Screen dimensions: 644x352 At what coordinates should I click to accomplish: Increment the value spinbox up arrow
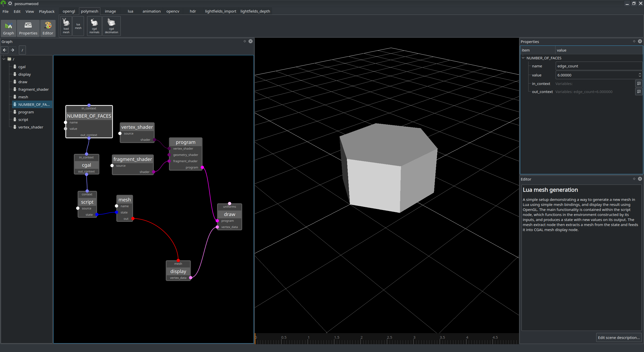point(640,74)
